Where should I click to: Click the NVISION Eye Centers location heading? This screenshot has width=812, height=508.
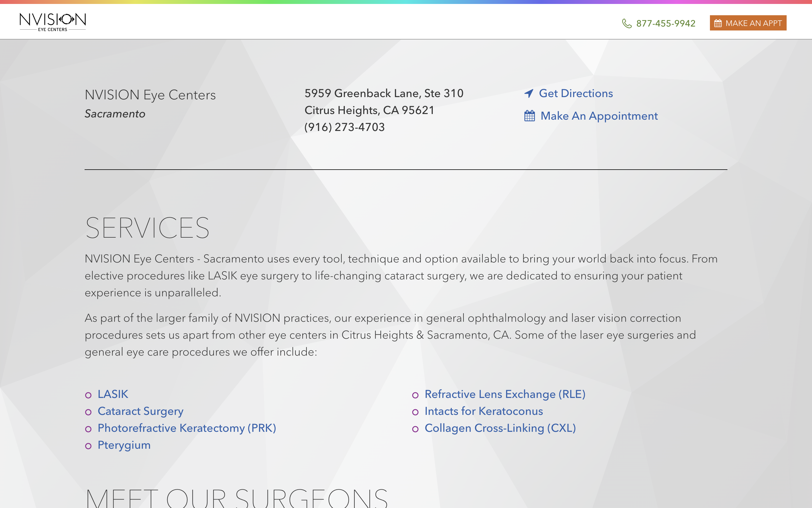point(150,95)
